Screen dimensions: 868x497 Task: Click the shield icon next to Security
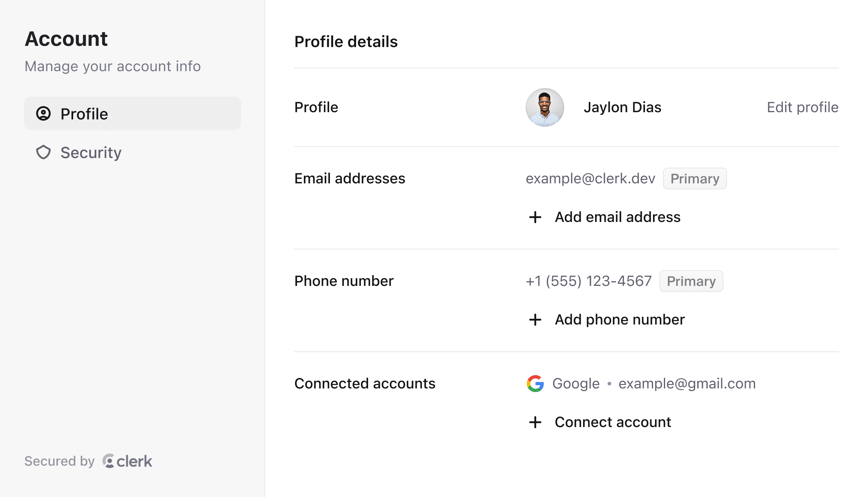(x=44, y=152)
